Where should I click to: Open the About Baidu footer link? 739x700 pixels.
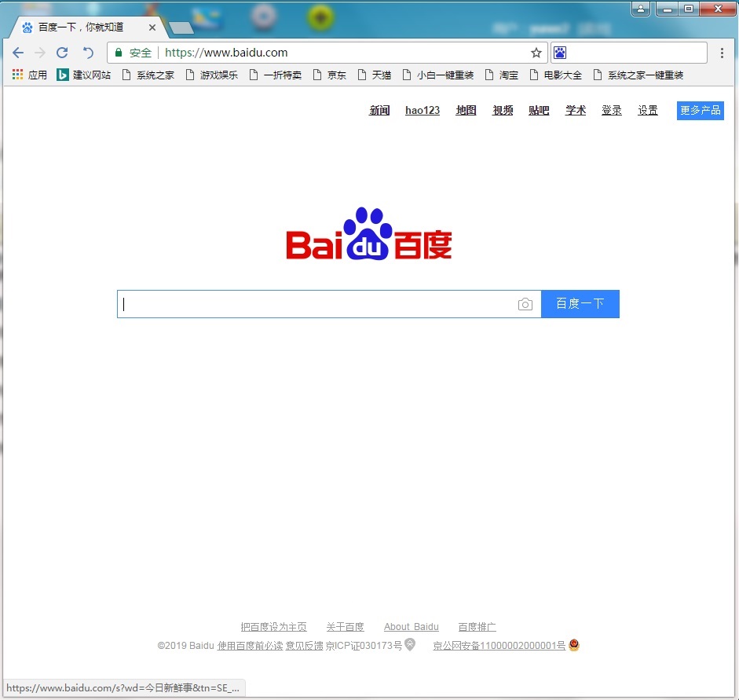tap(411, 626)
